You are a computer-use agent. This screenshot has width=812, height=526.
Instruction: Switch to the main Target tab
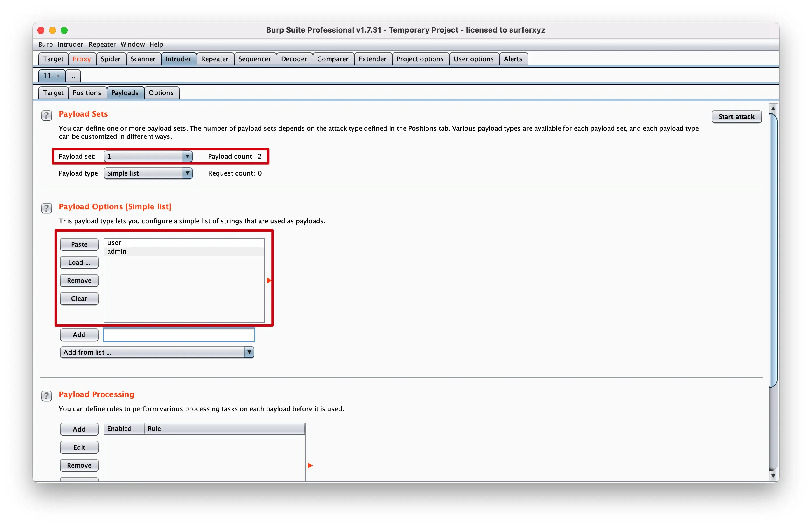click(x=53, y=59)
